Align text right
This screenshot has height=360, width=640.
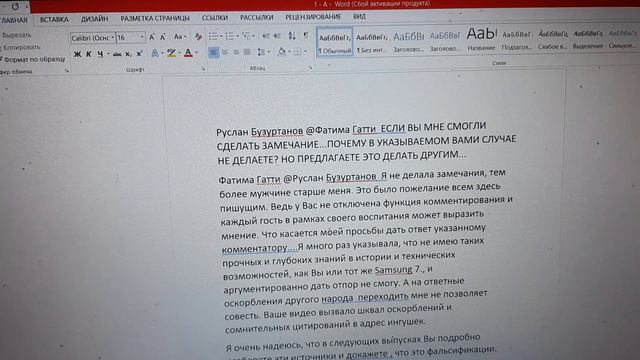point(236,52)
